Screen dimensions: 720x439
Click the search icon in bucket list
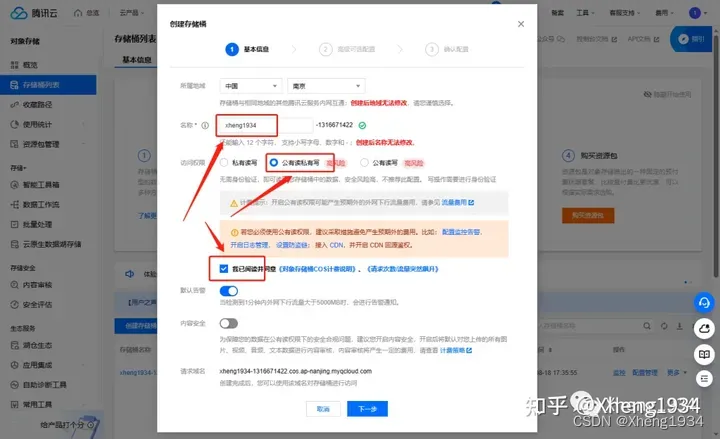point(647,326)
